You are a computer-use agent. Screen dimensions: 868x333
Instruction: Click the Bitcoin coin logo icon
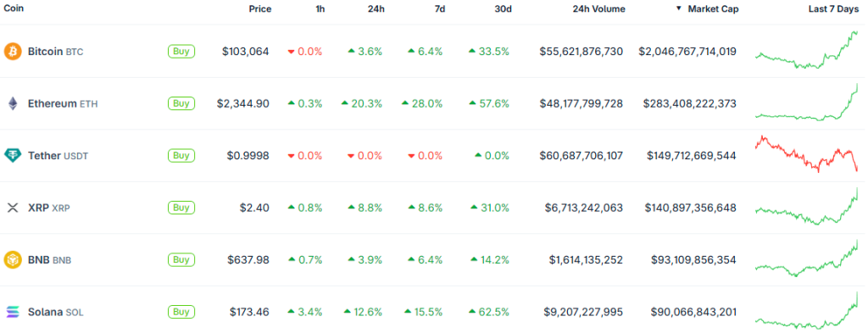tap(12, 52)
